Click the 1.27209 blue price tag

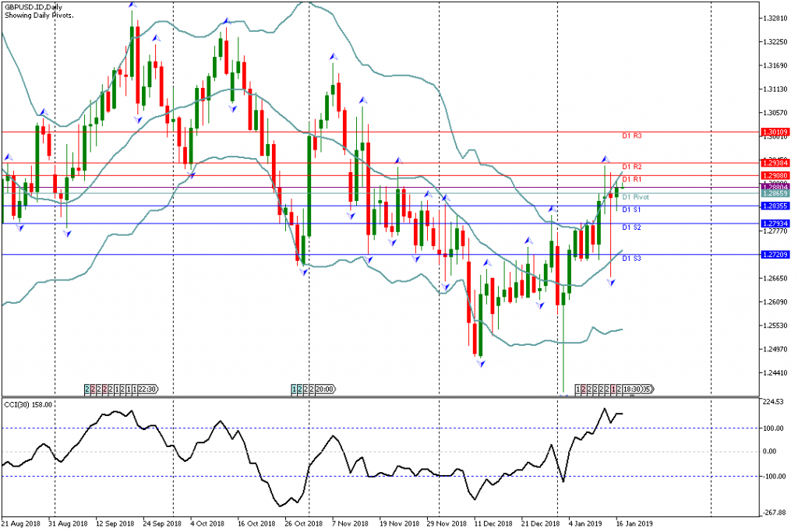pyautogui.click(x=775, y=255)
